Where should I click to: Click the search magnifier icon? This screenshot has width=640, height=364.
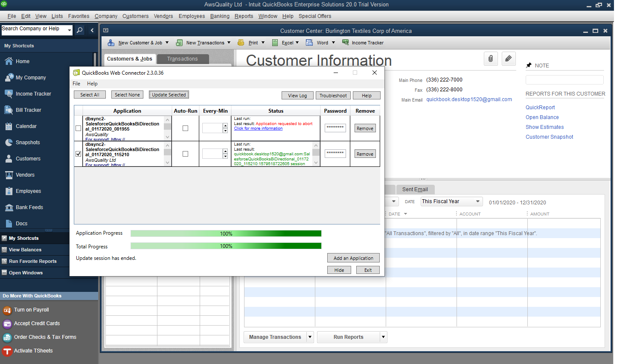pos(79,30)
